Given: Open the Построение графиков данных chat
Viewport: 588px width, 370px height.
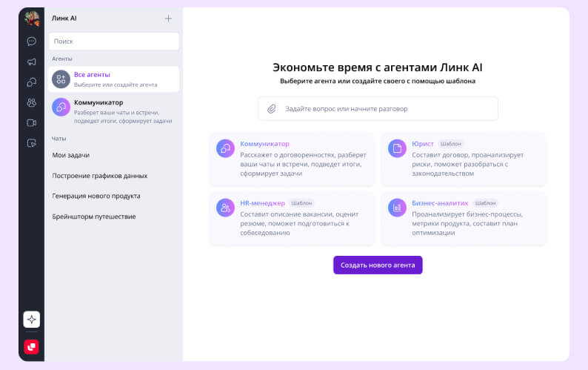Looking at the screenshot, I should [99, 176].
